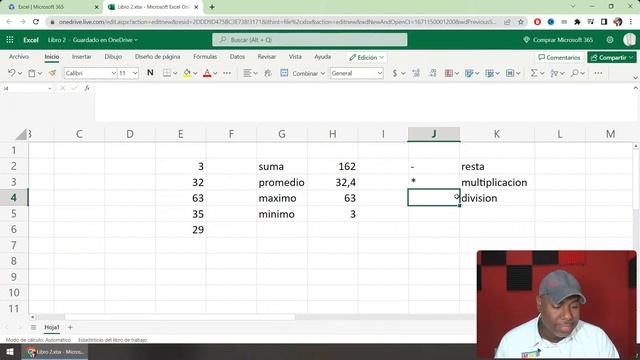Click the Buscar search box

[x=309, y=40]
